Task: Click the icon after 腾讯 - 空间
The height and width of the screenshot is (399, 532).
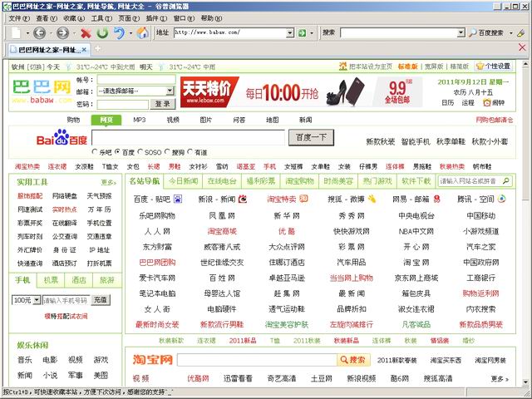Action: tap(501, 199)
